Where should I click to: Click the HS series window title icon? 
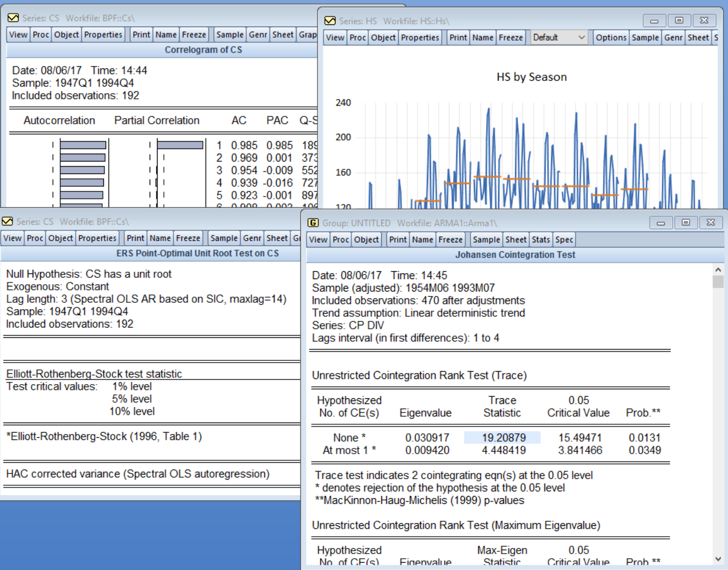pos(330,21)
